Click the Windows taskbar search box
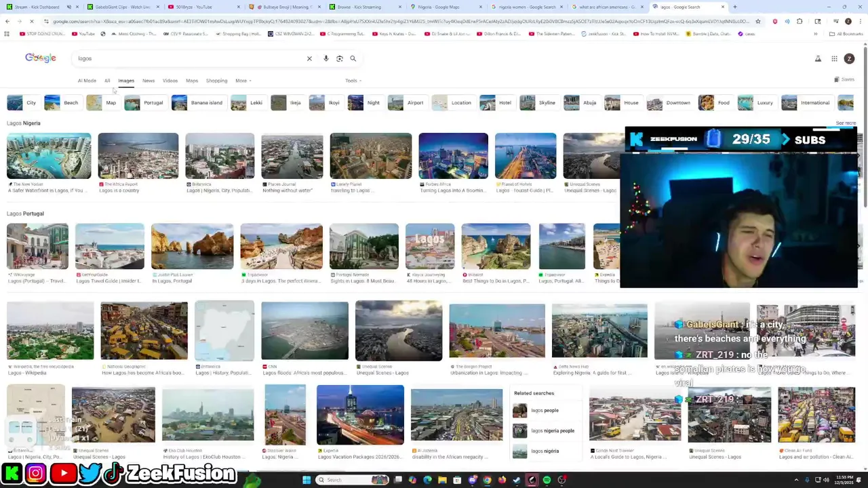Screen dimensions: 868x488 pos(353,480)
